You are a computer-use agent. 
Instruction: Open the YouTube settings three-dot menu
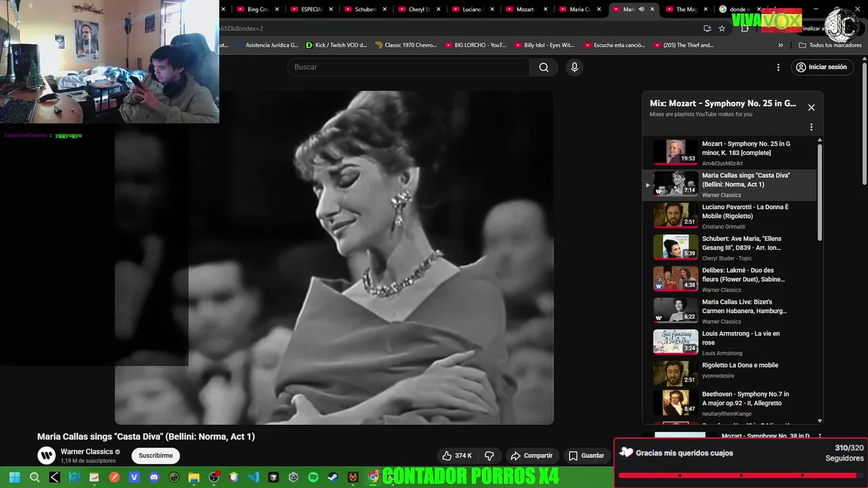pos(778,67)
